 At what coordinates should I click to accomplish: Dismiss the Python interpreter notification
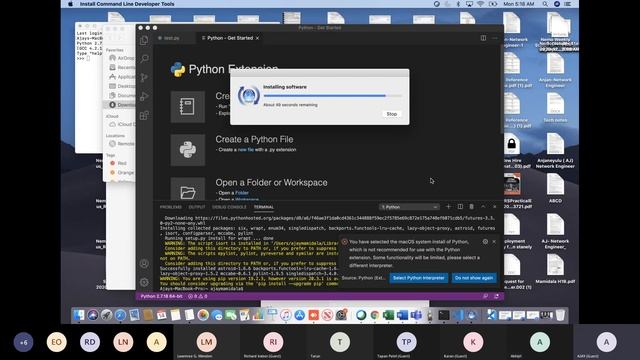pyautogui.click(x=494, y=242)
